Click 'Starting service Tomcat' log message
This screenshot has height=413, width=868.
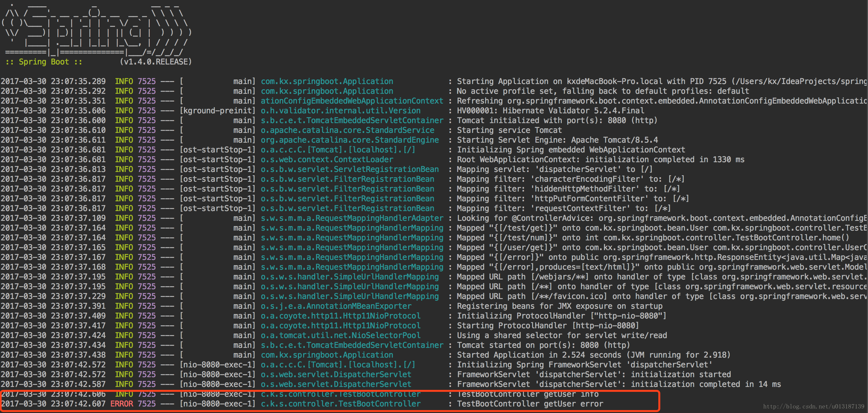pyautogui.click(x=509, y=130)
